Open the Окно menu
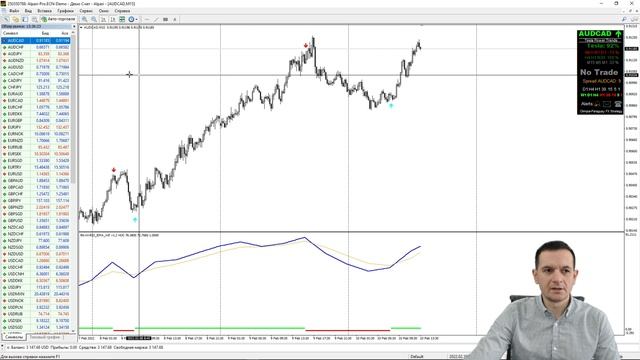Viewport: 640px width, 360px height. tap(104, 11)
